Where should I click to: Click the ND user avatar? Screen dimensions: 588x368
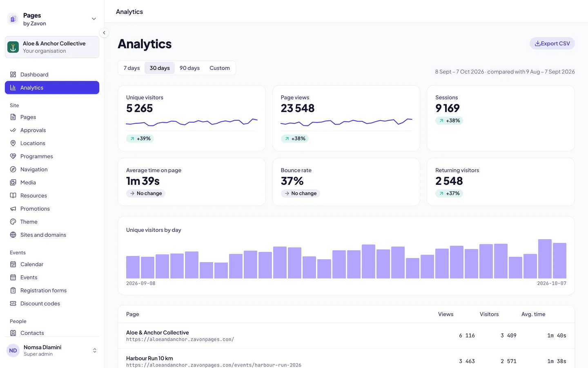[x=13, y=350]
